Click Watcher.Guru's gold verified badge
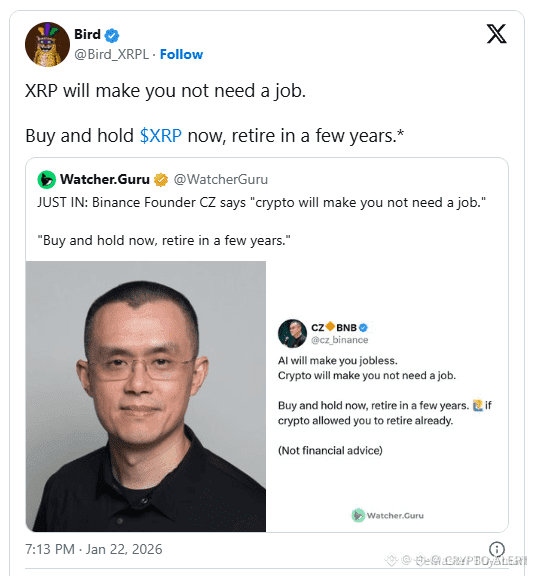 click(x=161, y=180)
